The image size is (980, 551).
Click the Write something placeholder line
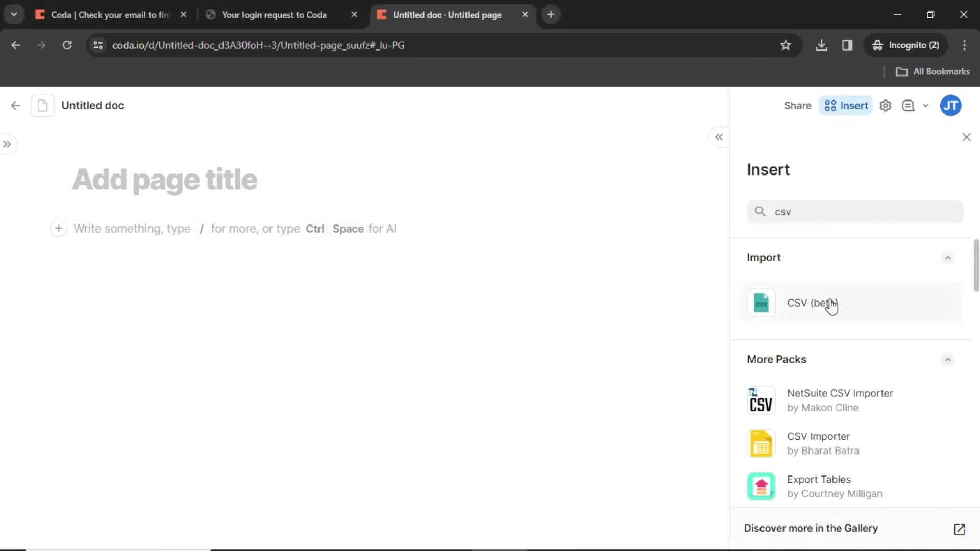coord(235,229)
